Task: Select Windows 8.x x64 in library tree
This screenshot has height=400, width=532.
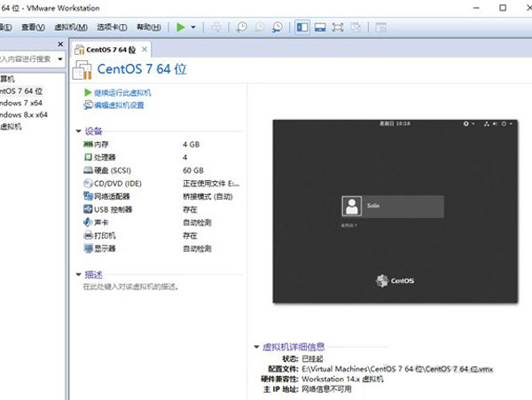Action: click(x=24, y=114)
